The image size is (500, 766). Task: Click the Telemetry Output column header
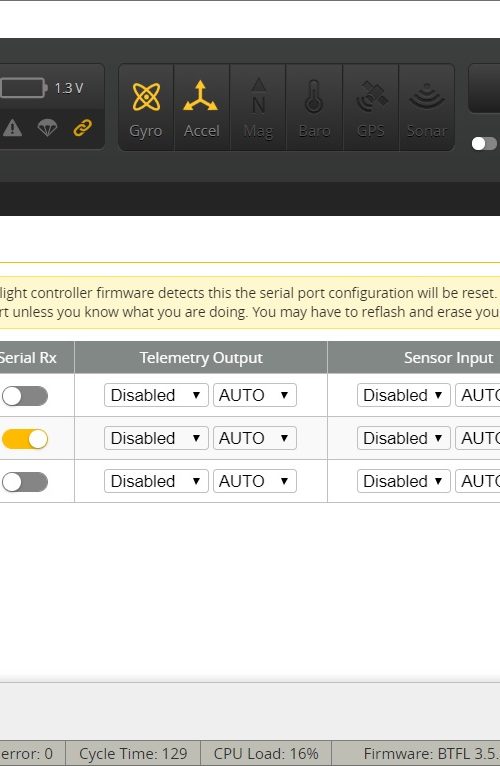click(x=201, y=358)
